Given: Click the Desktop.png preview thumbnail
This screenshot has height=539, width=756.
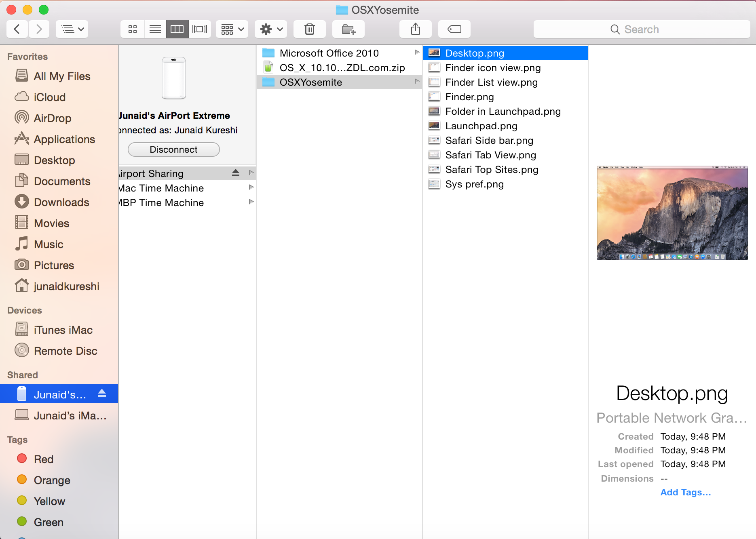Looking at the screenshot, I should (672, 213).
